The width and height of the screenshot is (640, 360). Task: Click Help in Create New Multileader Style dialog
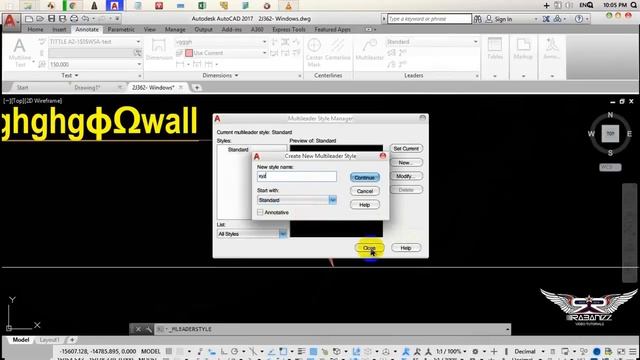364,205
